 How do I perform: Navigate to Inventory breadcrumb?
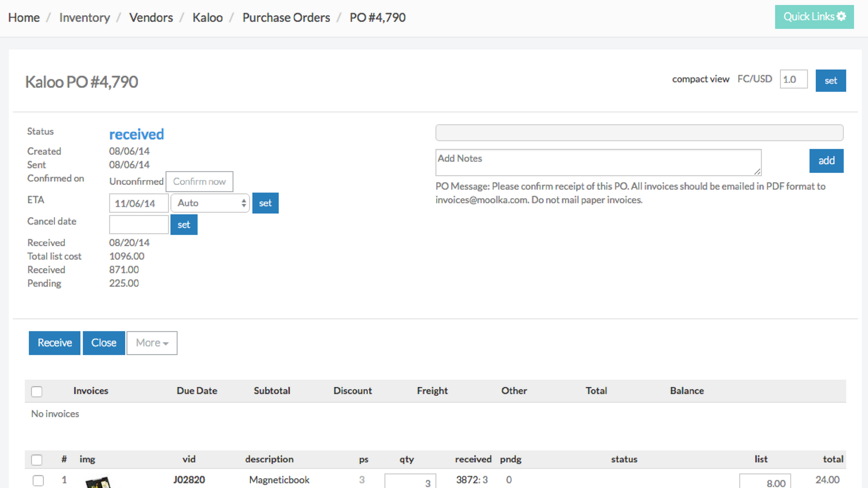click(85, 17)
